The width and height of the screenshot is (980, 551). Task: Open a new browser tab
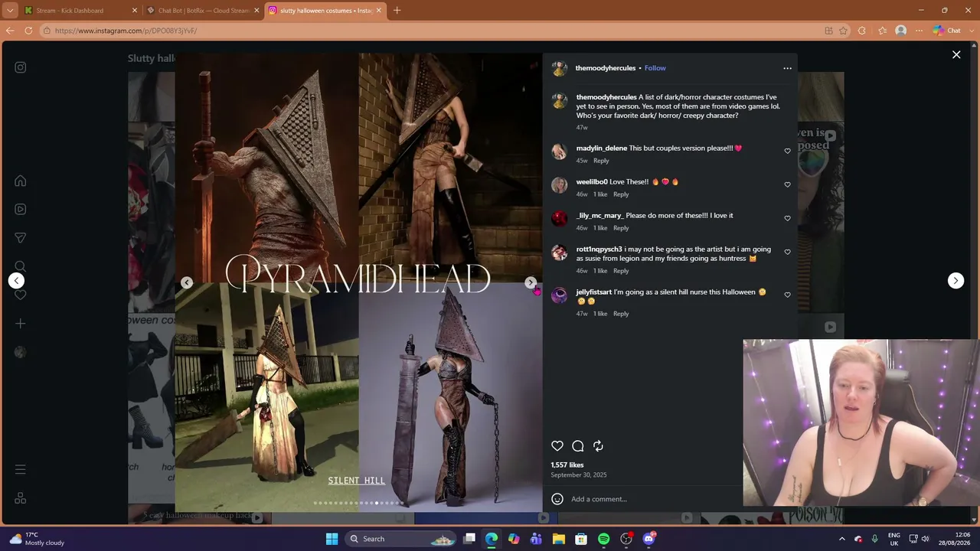tap(397, 11)
